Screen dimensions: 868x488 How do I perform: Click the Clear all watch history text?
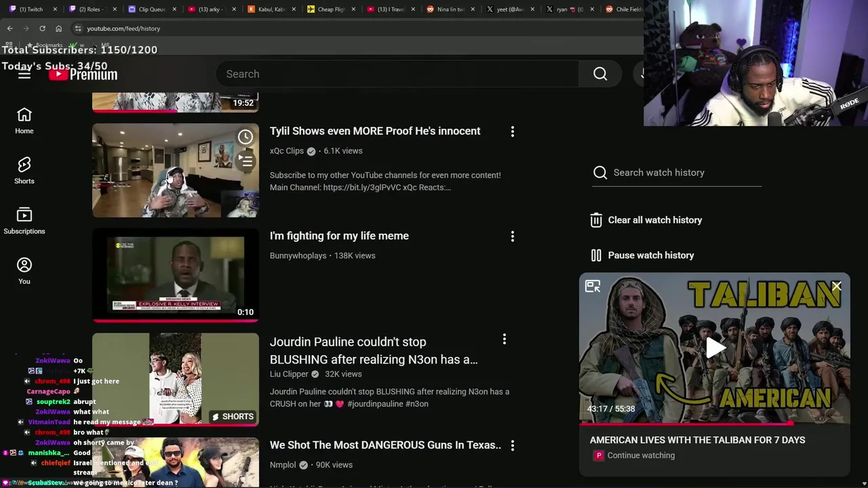tap(655, 220)
